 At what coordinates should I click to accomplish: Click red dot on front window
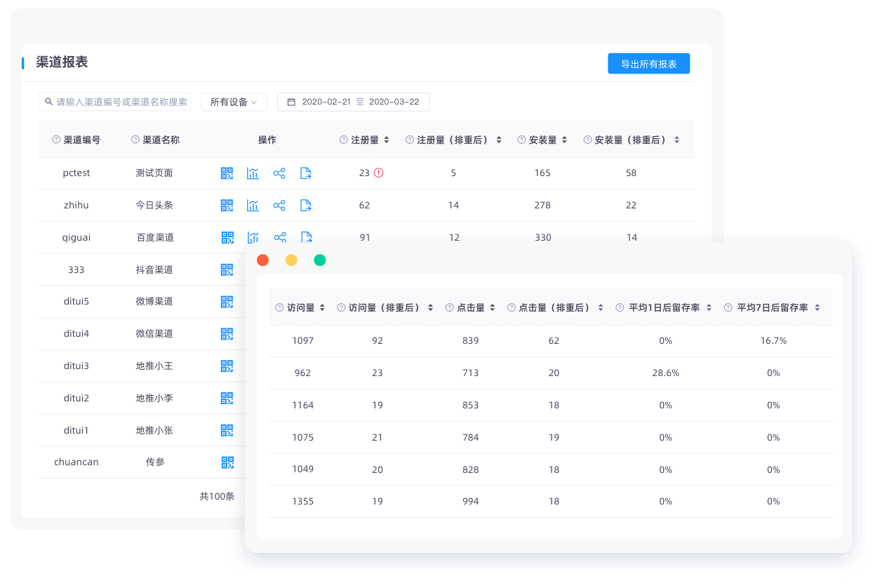click(263, 260)
